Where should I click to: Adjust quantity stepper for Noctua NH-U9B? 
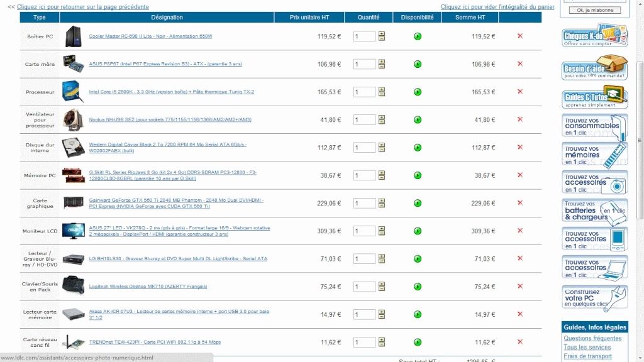[382, 119]
